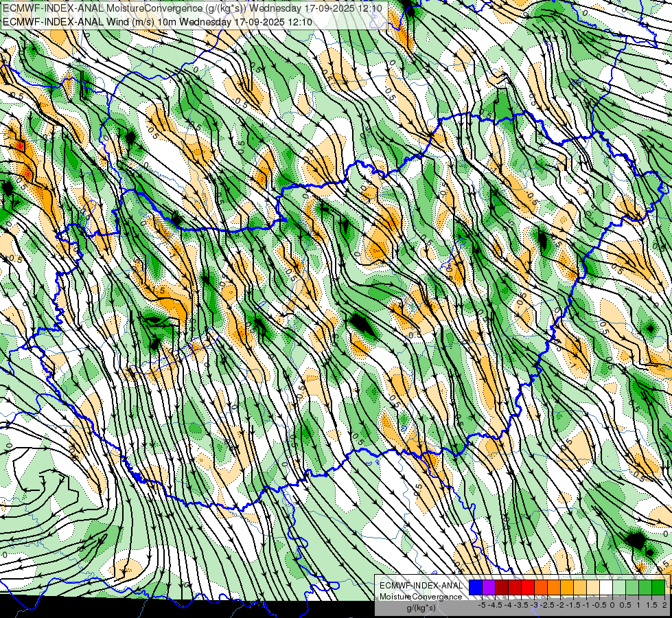This screenshot has width=672, height=618.
Task: Click the -4 tick label on the legend
Action: [508, 605]
